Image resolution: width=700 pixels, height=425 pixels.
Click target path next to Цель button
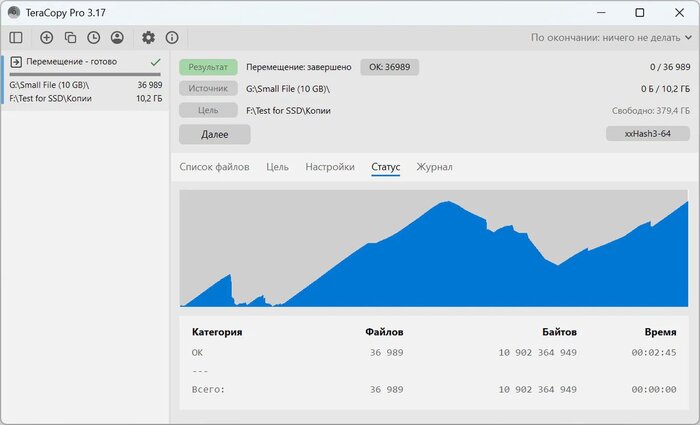288,111
